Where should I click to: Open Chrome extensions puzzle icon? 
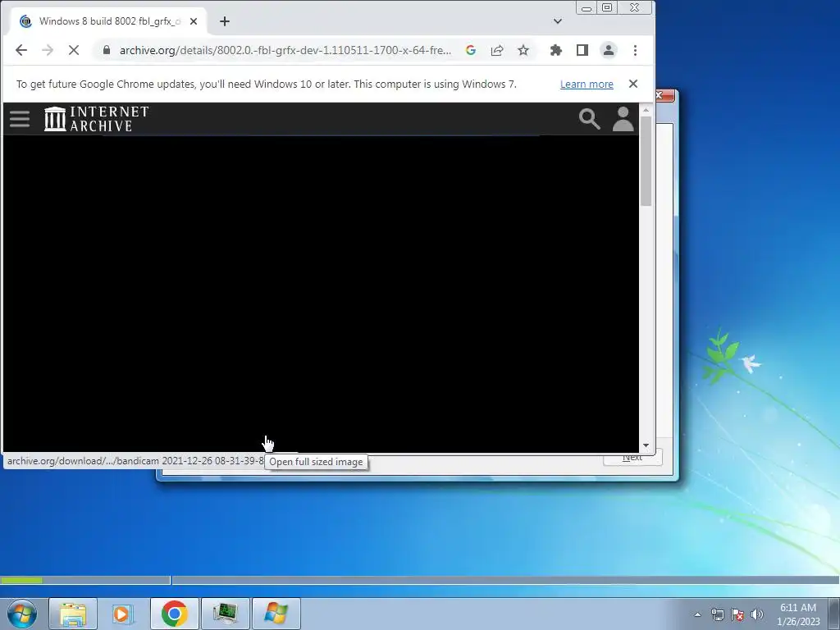555,50
